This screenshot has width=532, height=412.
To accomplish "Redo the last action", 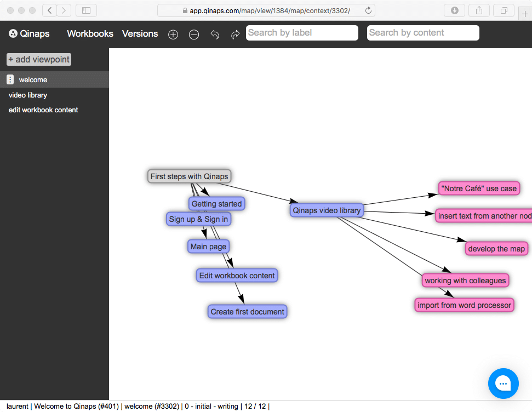I will pos(235,35).
